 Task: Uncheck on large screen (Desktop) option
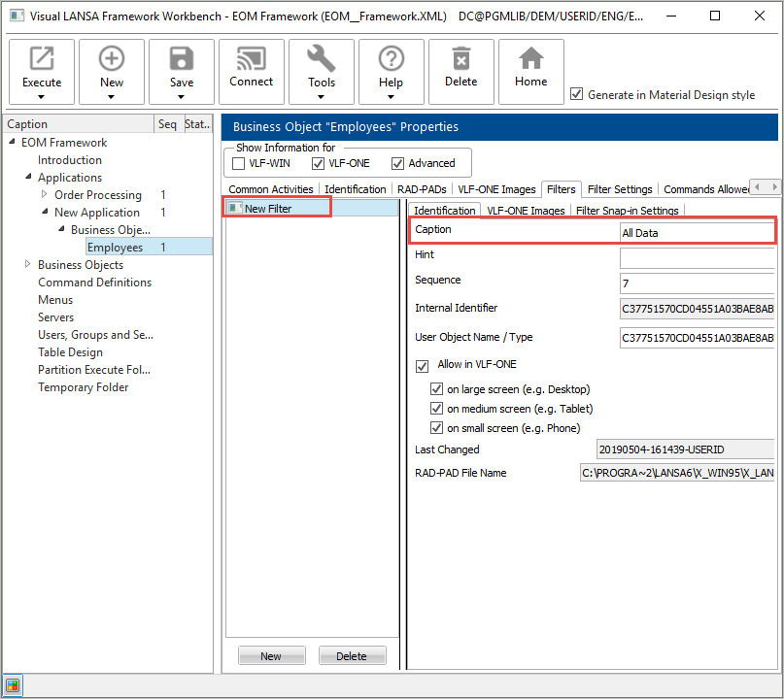pos(436,388)
